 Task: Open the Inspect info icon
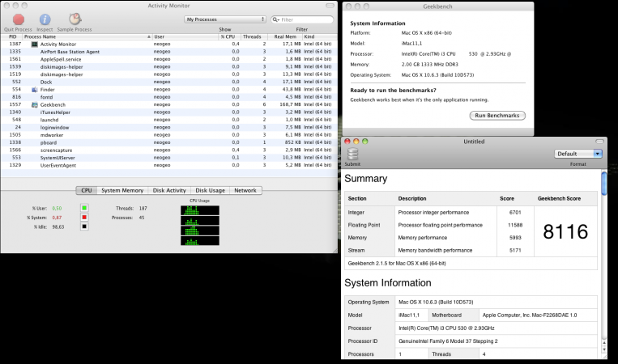coord(45,19)
